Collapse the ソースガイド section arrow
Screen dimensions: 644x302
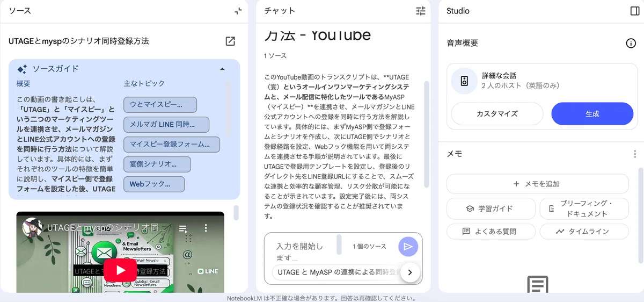click(x=223, y=69)
